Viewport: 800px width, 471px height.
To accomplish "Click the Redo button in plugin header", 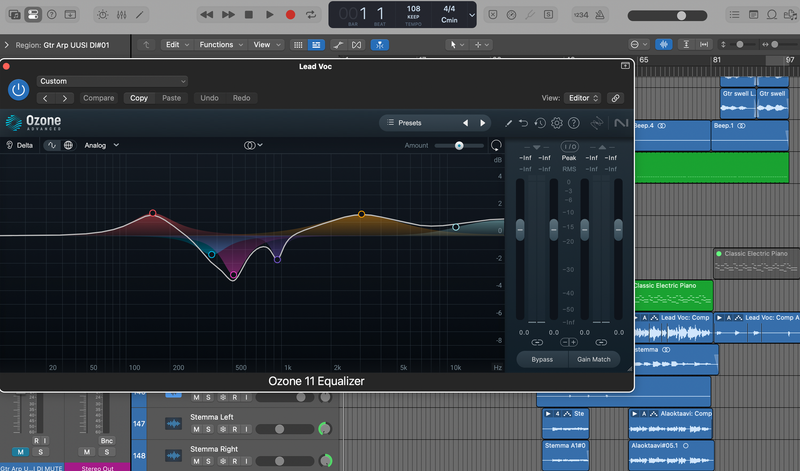I will pos(241,98).
